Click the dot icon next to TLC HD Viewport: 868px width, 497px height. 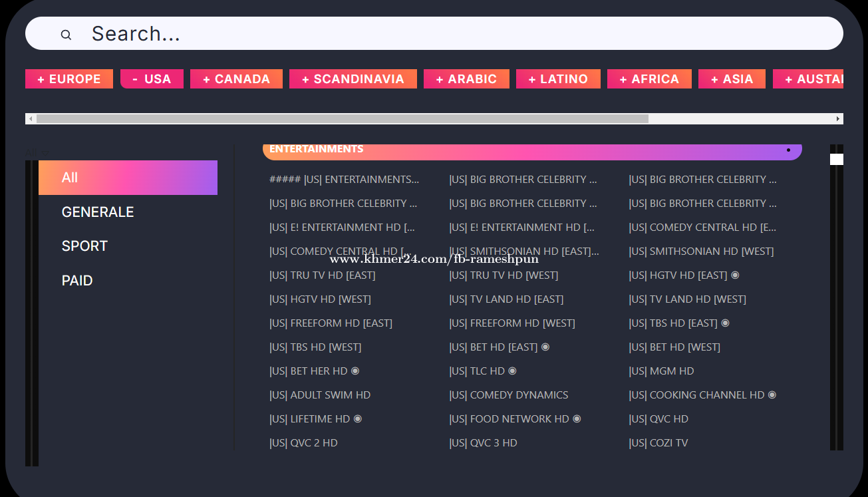512,371
